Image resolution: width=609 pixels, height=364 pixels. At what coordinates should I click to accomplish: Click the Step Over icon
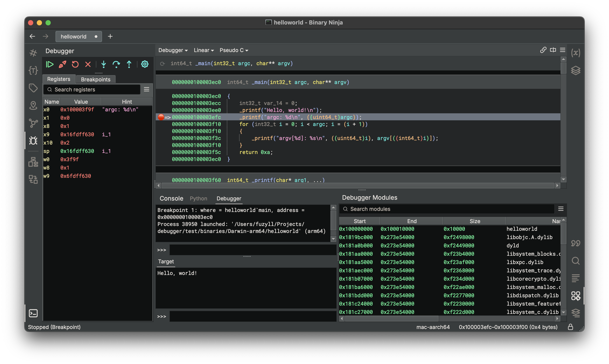click(116, 64)
